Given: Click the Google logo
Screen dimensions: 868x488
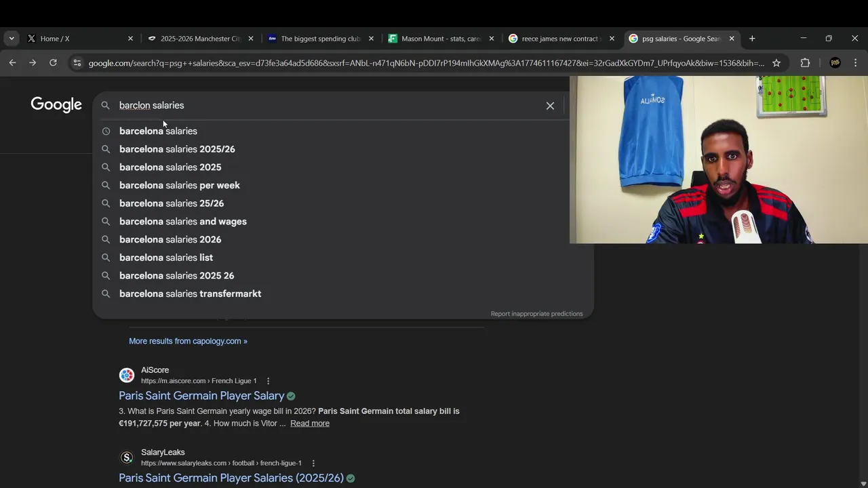Looking at the screenshot, I should pos(56,104).
